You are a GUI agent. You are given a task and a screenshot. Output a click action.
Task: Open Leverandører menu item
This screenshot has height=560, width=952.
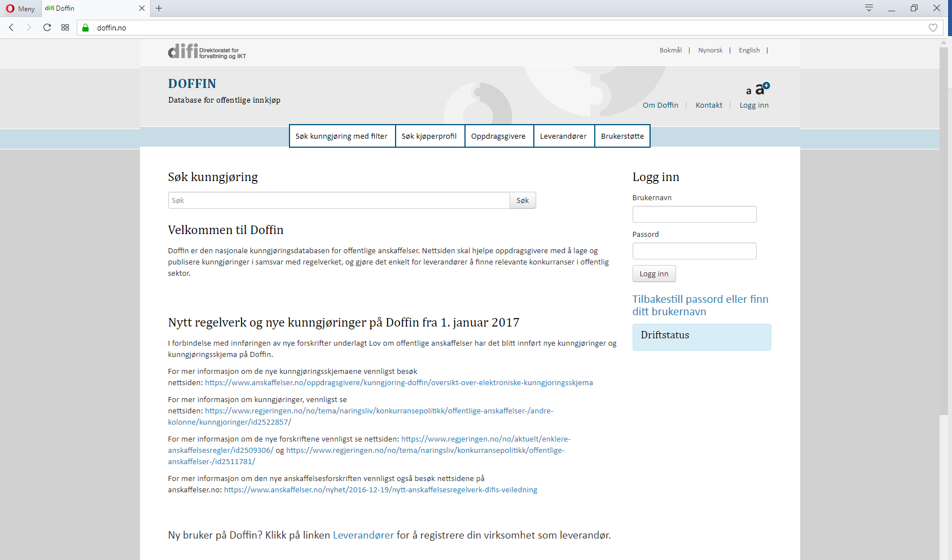[x=563, y=136]
